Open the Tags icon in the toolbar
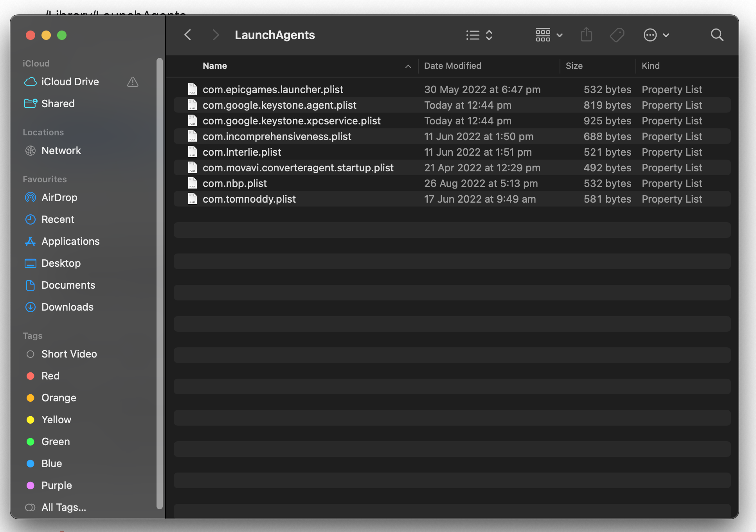This screenshot has width=756, height=532. point(616,35)
